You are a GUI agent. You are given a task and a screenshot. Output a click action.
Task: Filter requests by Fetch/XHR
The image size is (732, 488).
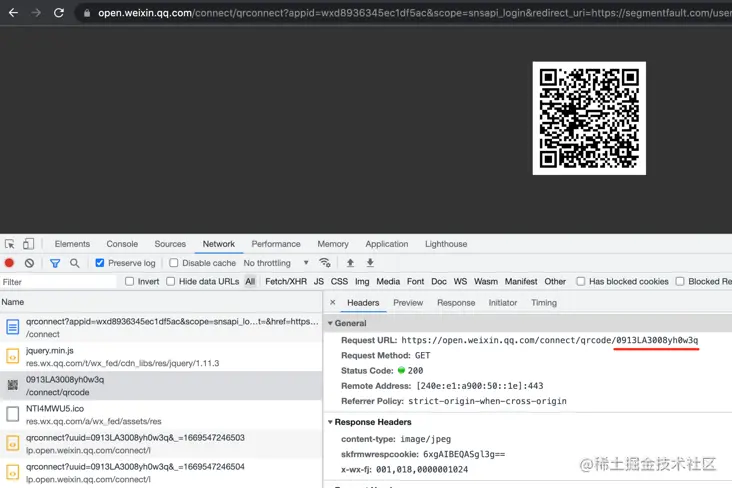pyautogui.click(x=286, y=281)
